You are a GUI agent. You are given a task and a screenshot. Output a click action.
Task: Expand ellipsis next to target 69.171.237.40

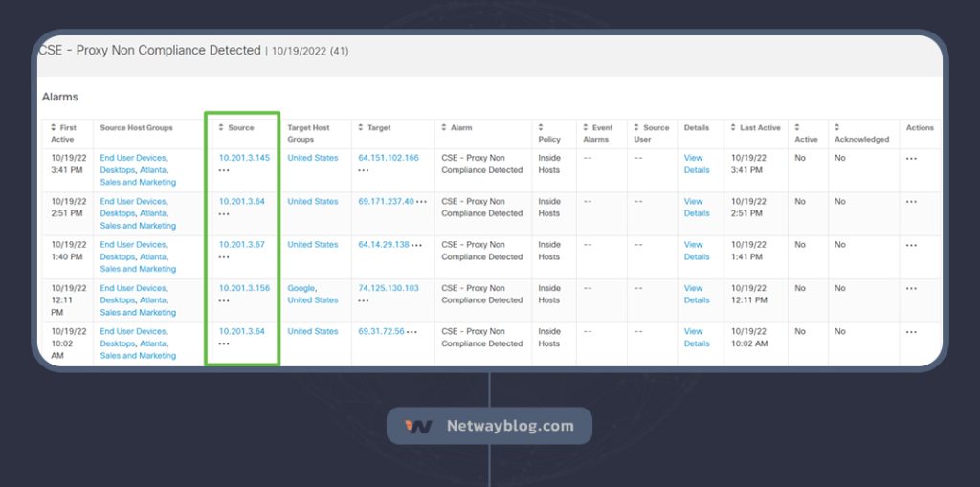click(421, 202)
